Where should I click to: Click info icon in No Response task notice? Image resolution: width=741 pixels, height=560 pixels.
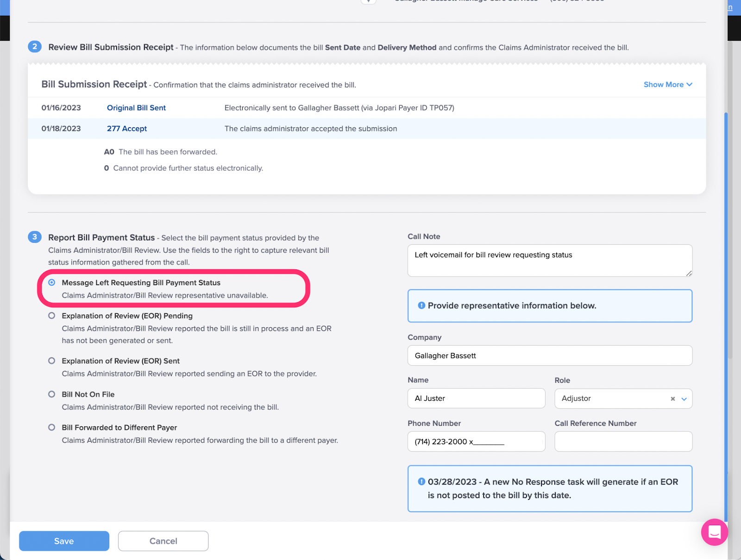coord(421,481)
